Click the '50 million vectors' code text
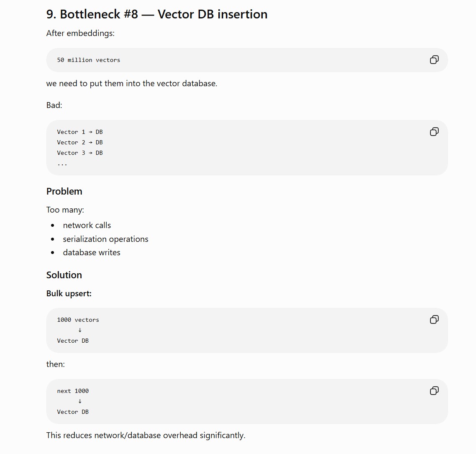 click(89, 60)
